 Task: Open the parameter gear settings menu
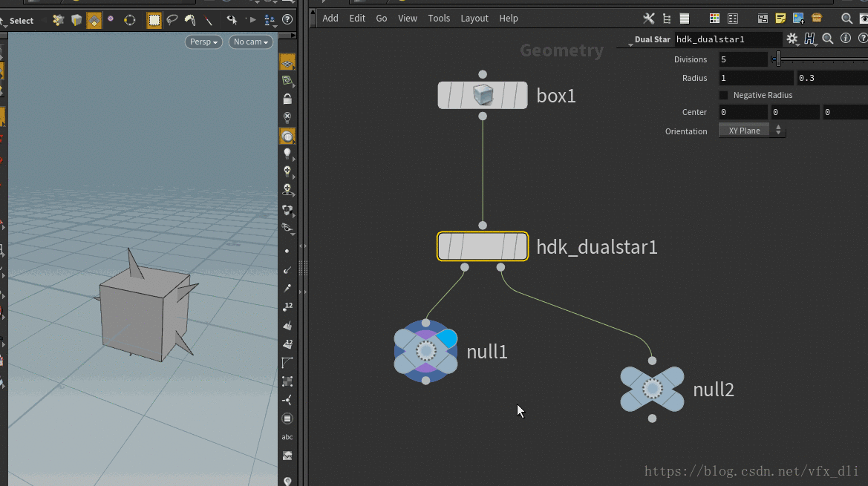pos(792,38)
